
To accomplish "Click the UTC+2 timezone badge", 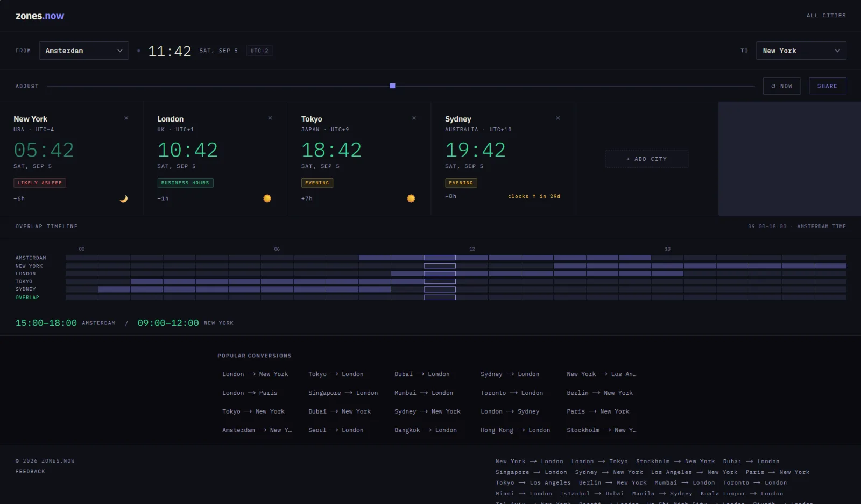I will coord(259,51).
